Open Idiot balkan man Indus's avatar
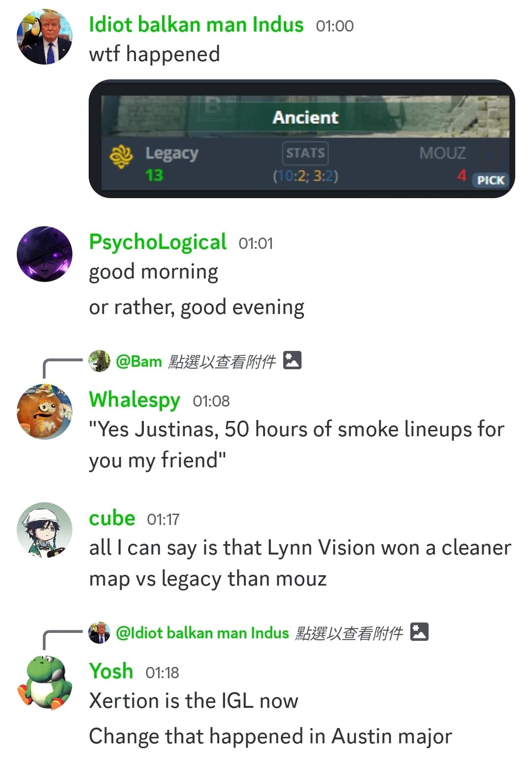The image size is (532, 765). tap(44, 36)
